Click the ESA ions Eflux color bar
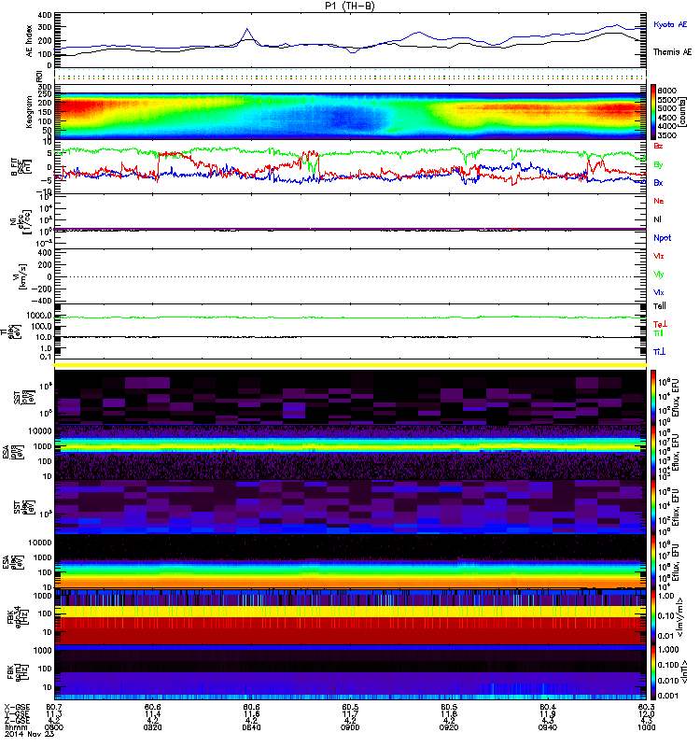700x747 pixels. tap(653, 453)
